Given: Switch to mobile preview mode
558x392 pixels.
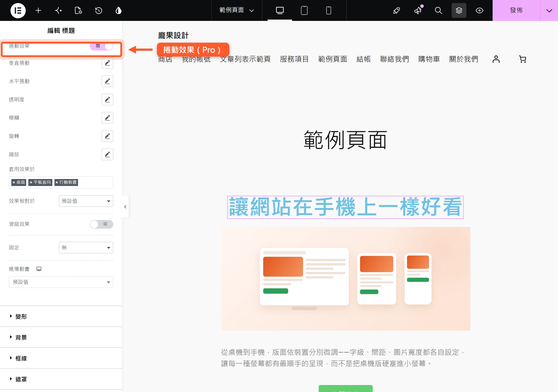Looking at the screenshot, I should [x=328, y=10].
